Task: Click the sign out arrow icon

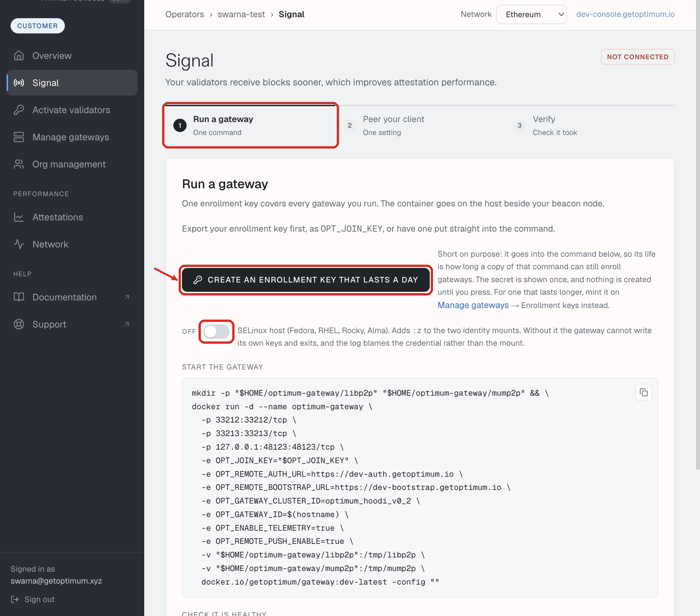Action: pyautogui.click(x=15, y=599)
